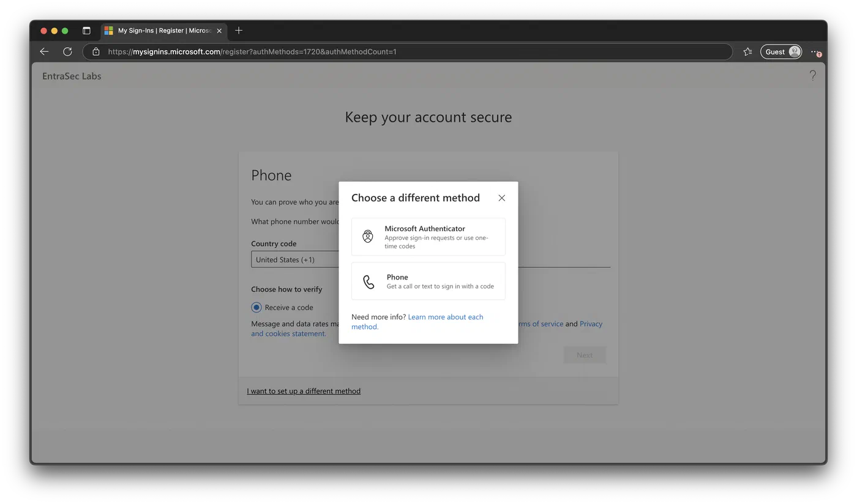
Task: Reload the page with refresh icon
Action: pyautogui.click(x=67, y=52)
